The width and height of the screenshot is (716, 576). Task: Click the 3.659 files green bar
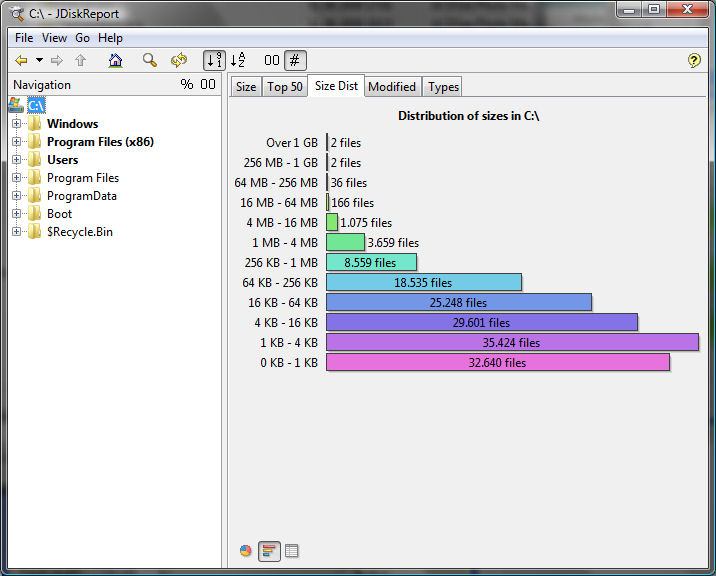coord(345,243)
